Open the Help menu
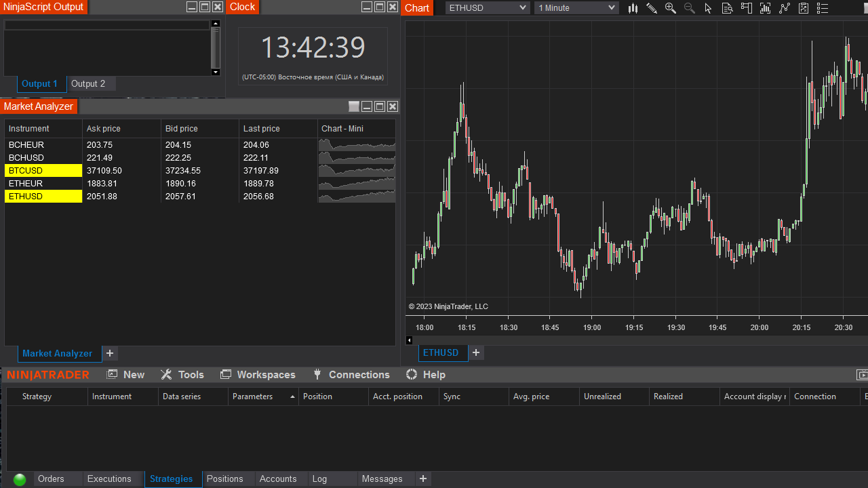This screenshot has width=868, height=488. [426, 375]
